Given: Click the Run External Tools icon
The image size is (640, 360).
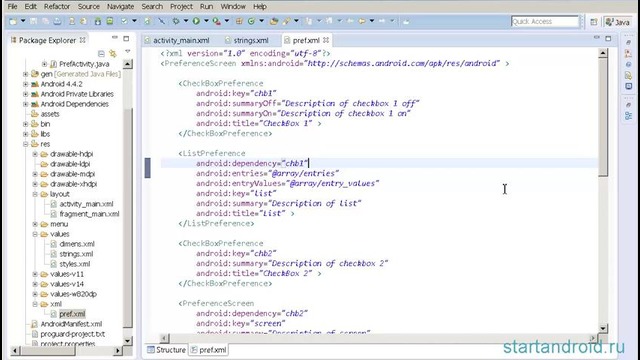Looking at the screenshot, I should point(217,22).
